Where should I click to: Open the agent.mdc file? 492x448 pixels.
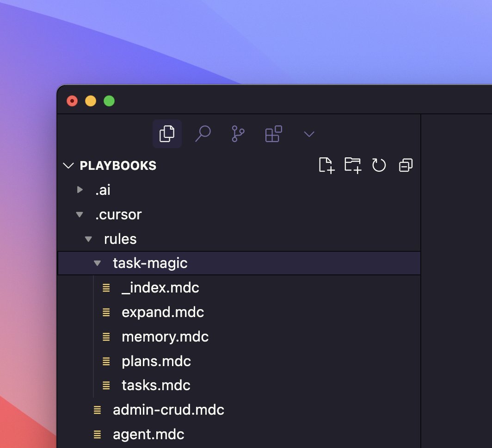pyautogui.click(x=148, y=435)
